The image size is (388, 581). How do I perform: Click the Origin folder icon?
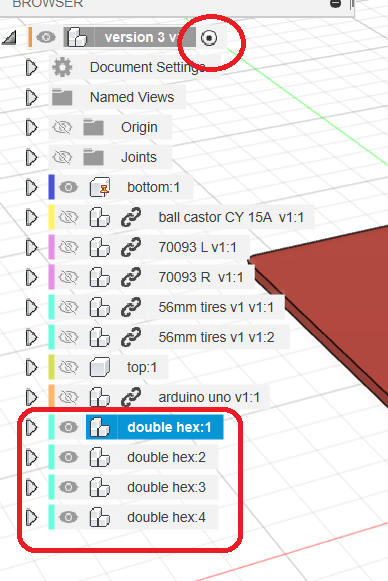(x=93, y=127)
